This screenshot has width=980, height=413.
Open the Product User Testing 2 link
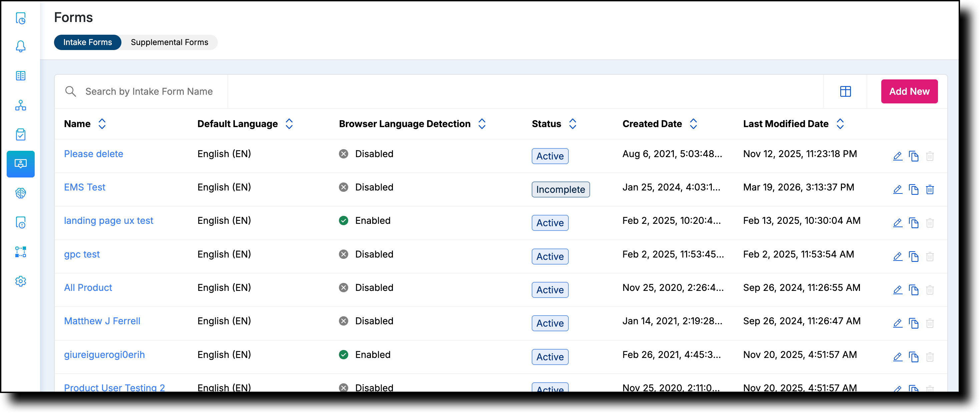click(114, 388)
